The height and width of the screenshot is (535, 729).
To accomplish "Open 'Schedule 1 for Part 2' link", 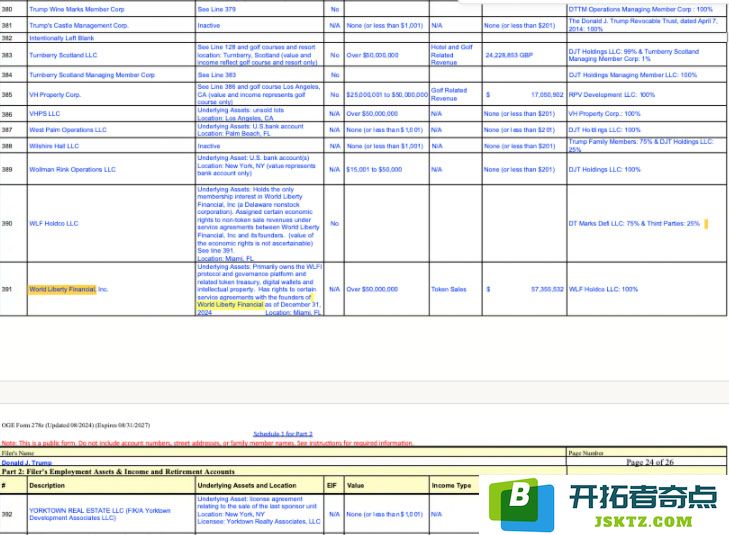I will coord(283,434).
